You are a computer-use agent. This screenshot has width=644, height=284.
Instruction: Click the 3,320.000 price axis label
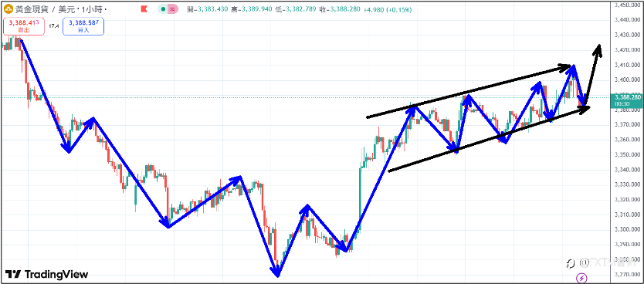tap(628, 199)
